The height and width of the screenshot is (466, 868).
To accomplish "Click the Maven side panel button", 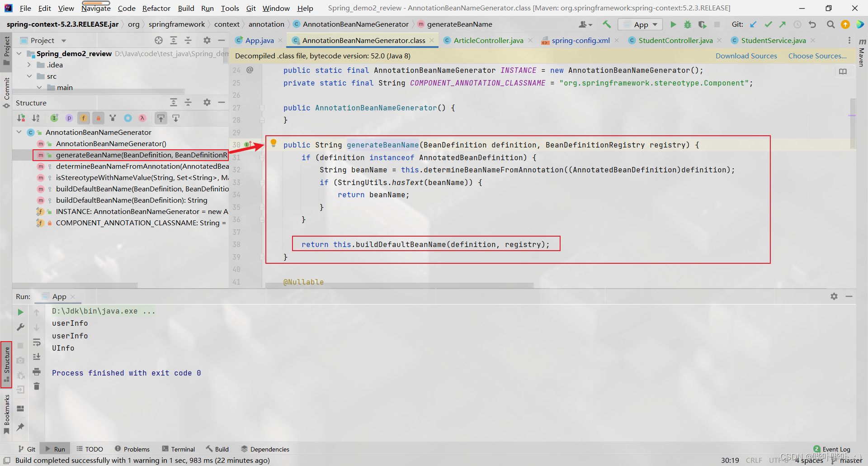I will click(x=862, y=53).
